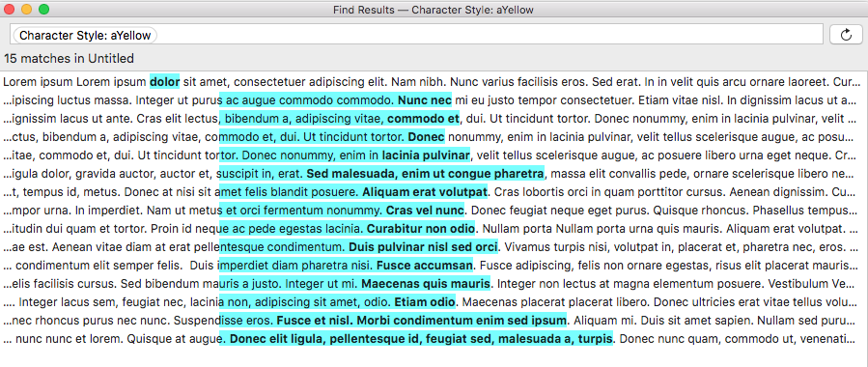Select the Maecenas quis mauris result
The image size is (868, 367).
(434, 284)
